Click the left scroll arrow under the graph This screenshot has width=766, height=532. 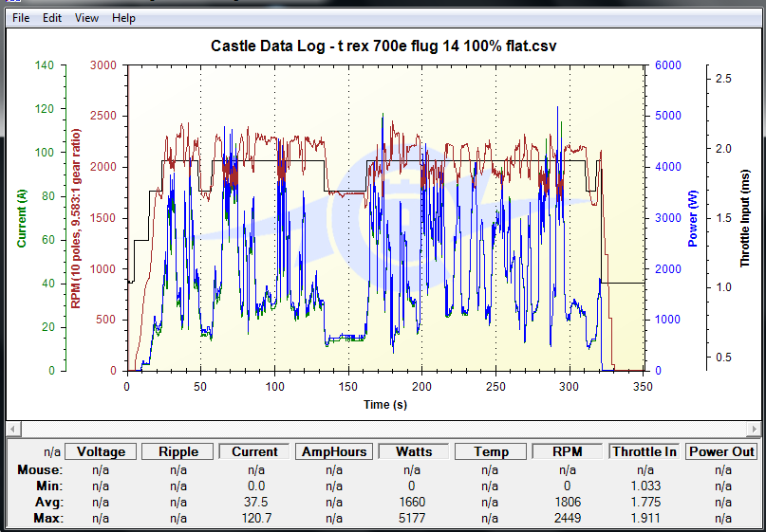pyautogui.click(x=13, y=429)
